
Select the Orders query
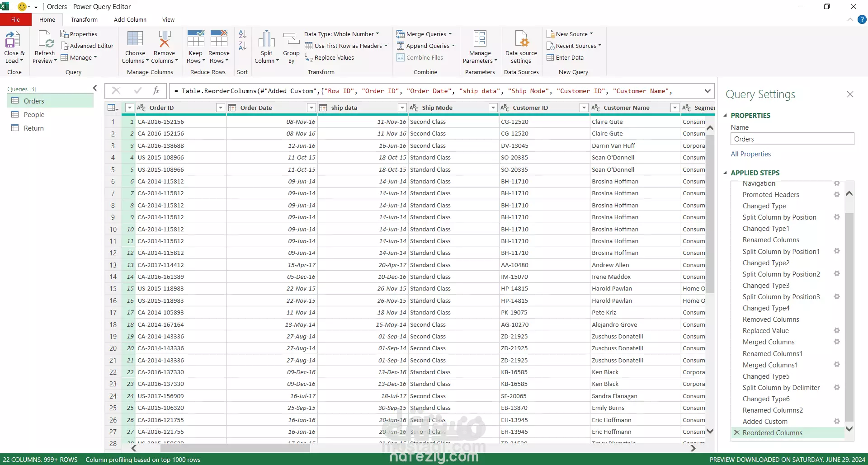(x=50, y=101)
